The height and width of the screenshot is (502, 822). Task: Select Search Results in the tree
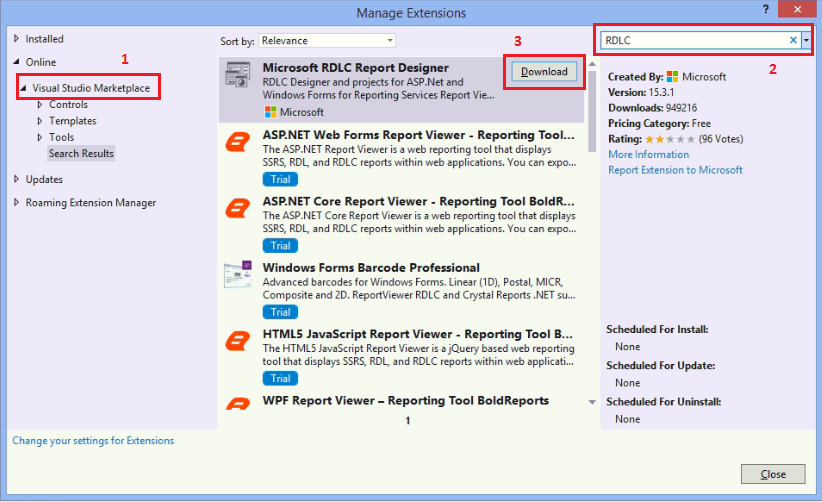(x=81, y=154)
